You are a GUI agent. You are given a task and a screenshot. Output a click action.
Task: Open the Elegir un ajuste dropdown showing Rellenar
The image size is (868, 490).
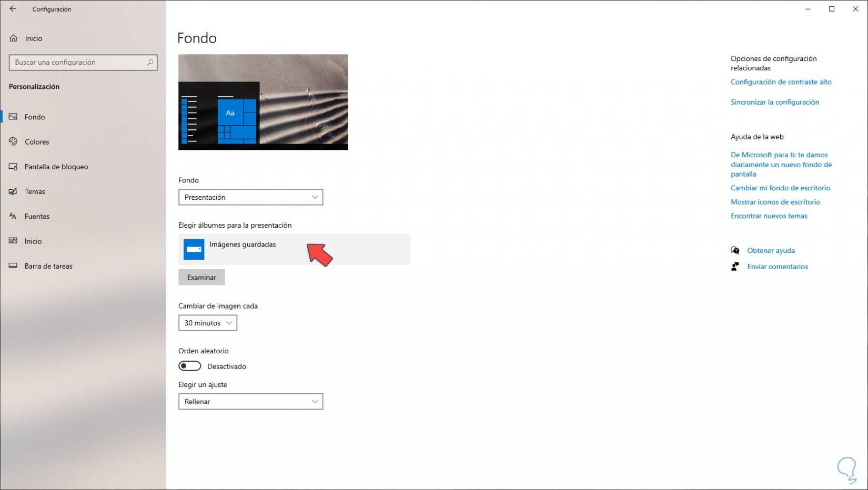point(250,402)
